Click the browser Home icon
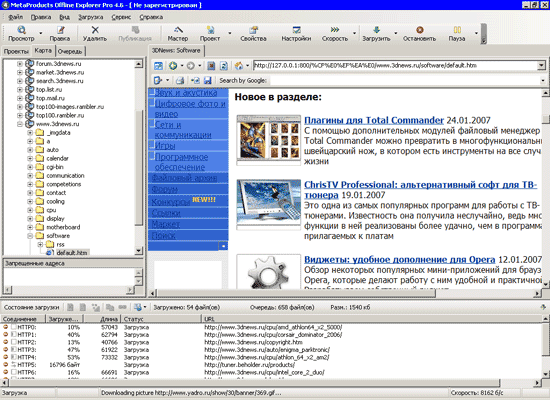The image size is (550, 400). pos(239,66)
